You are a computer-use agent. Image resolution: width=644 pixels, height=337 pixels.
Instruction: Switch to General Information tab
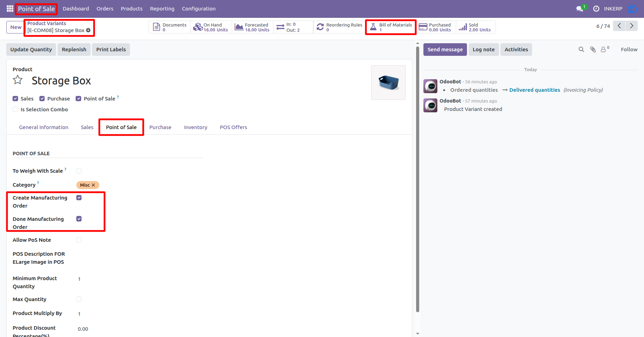[44, 127]
